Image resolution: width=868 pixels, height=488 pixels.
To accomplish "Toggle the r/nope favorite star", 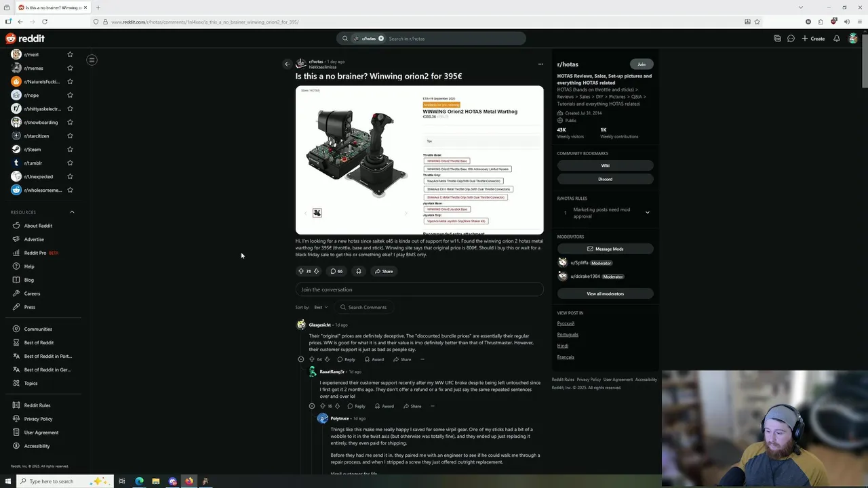I will pos(70,95).
